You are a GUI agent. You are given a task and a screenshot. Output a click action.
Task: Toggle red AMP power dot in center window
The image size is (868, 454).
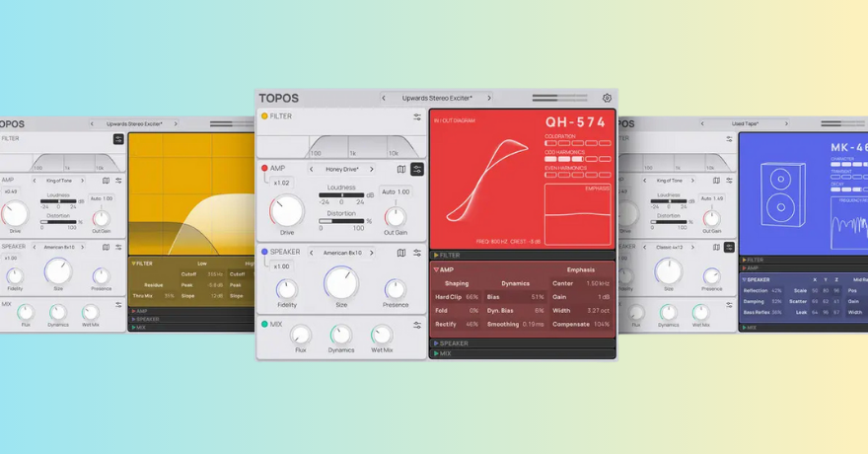(x=264, y=169)
